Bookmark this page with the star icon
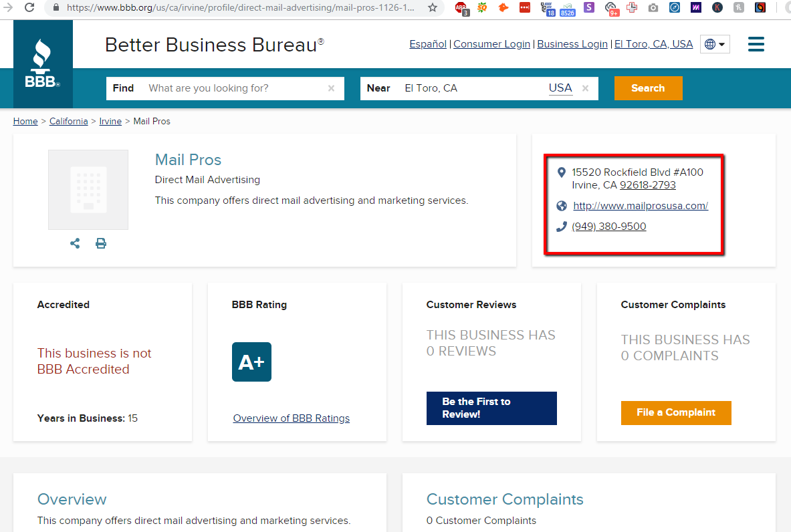This screenshot has height=532, width=791. (433, 7)
